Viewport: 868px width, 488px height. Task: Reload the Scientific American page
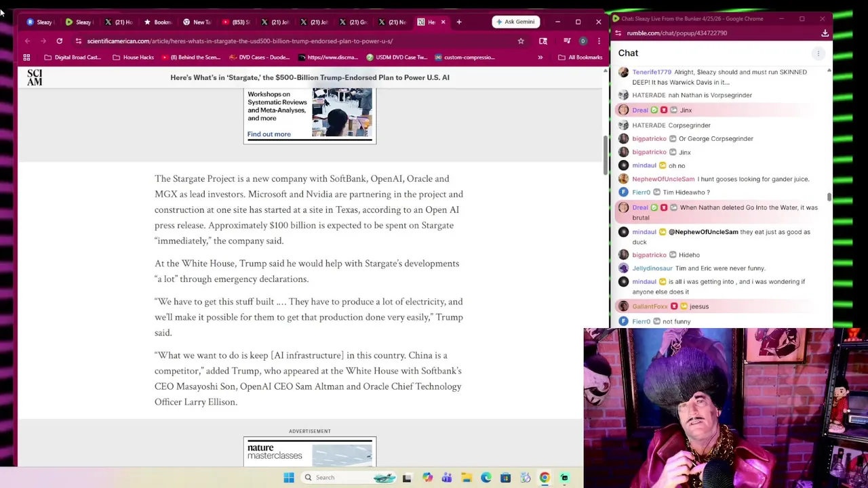pyautogui.click(x=59, y=41)
